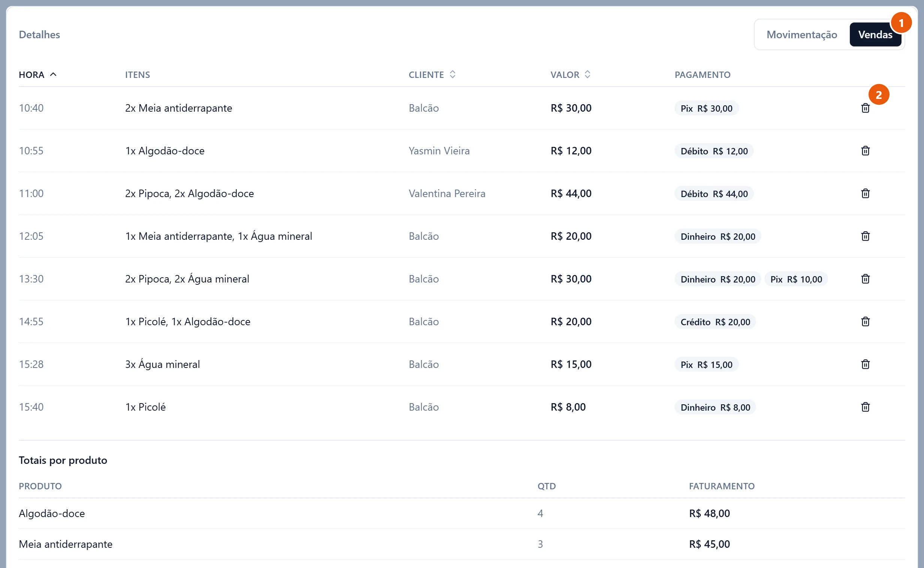This screenshot has width=924, height=568.
Task: Click the Débito R$ 12,00 payment badge
Action: (x=714, y=151)
